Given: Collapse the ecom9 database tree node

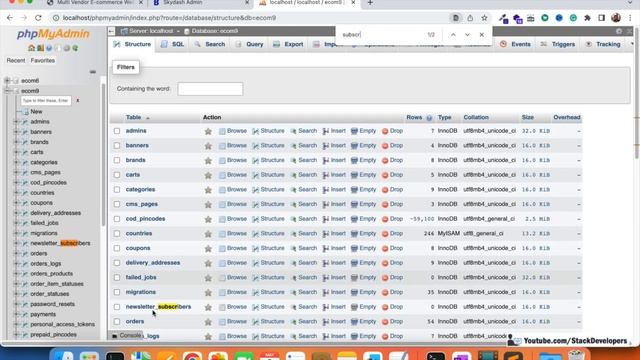Looking at the screenshot, I should click(x=7, y=91).
